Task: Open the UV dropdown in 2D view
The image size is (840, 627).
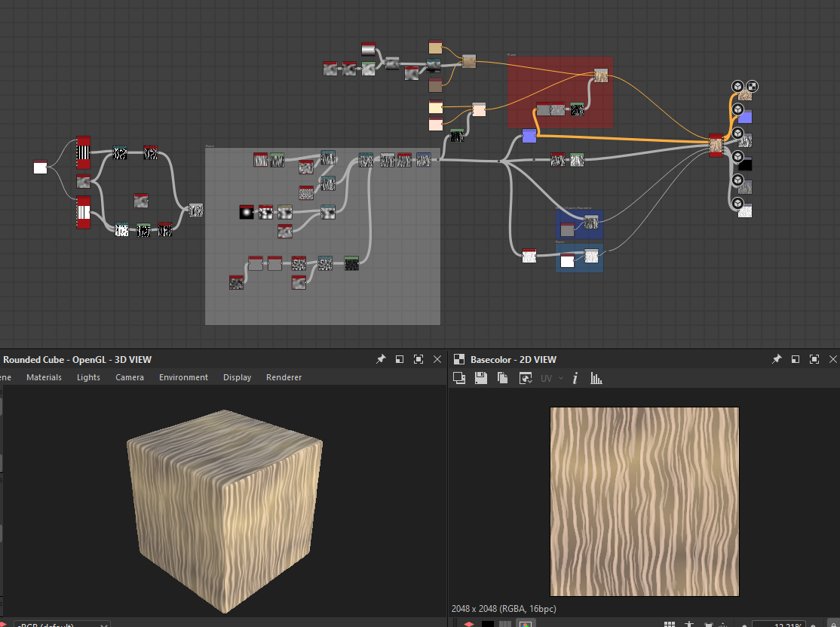Action: coord(552,378)
